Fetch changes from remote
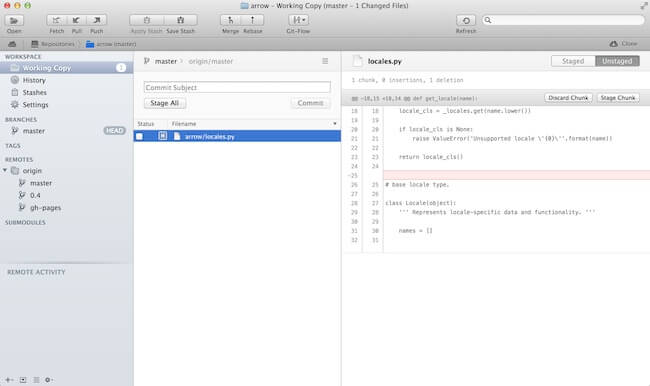The image size is (650, 386). pyautogui.click(x=56, y=20)
